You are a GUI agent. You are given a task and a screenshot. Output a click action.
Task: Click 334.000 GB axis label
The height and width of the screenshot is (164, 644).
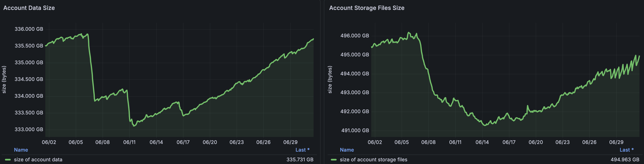[29, 96]
